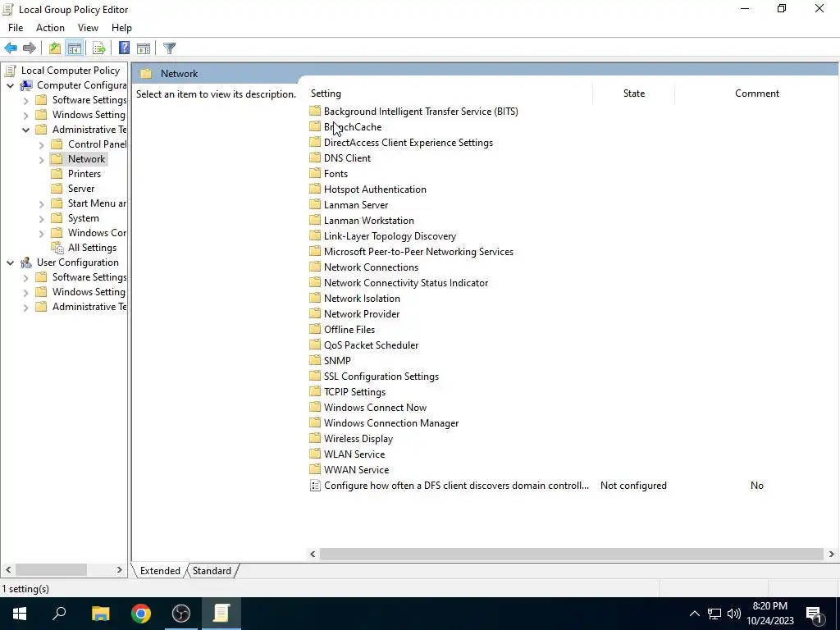Expand the Network tree node

coord(41,160)
